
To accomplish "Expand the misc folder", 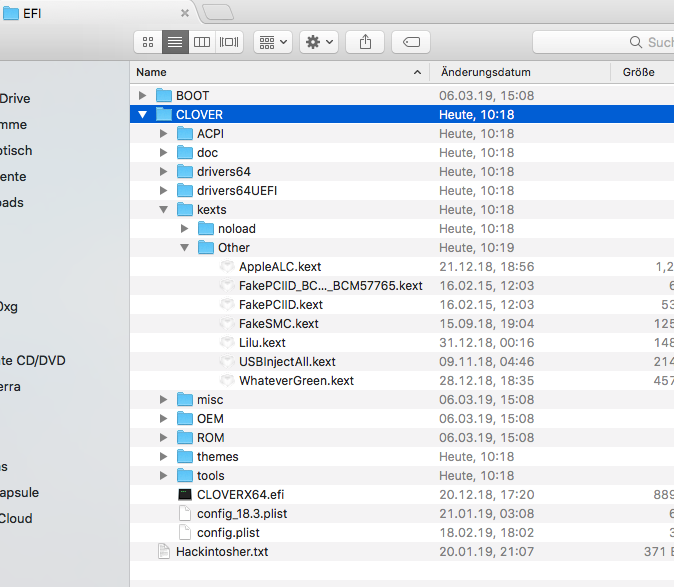I will click(163, 400).
